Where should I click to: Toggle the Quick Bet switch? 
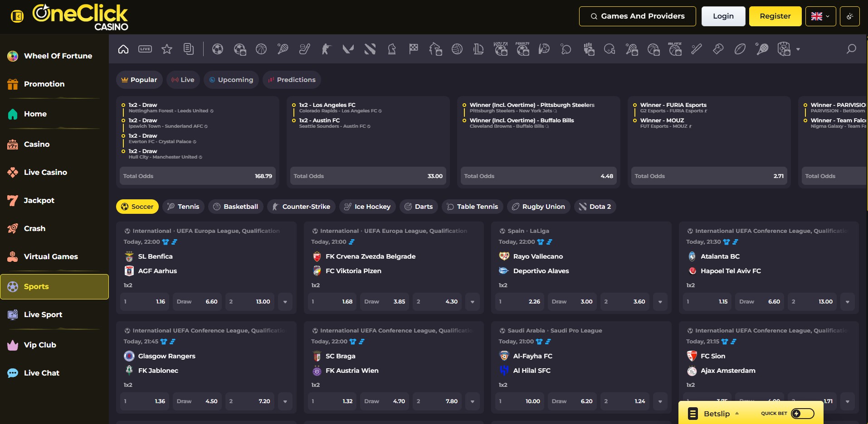(803, 413)
